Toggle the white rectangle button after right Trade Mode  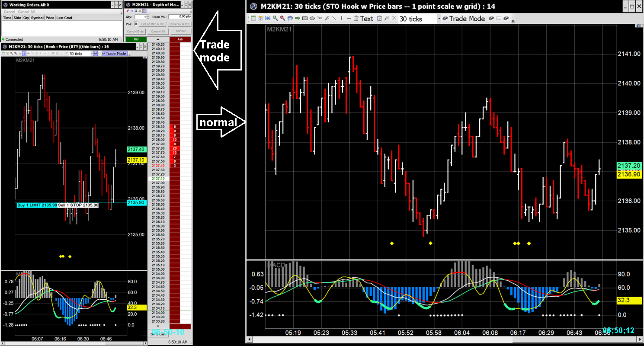click(x=499, y=18)
